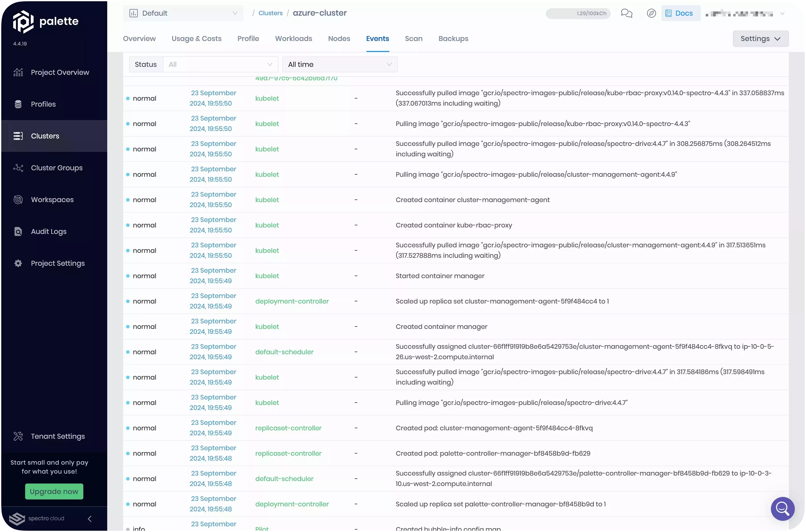The image size is (806, 532).
Task: Open Project Overview from the sidebar
Action: 60,72
